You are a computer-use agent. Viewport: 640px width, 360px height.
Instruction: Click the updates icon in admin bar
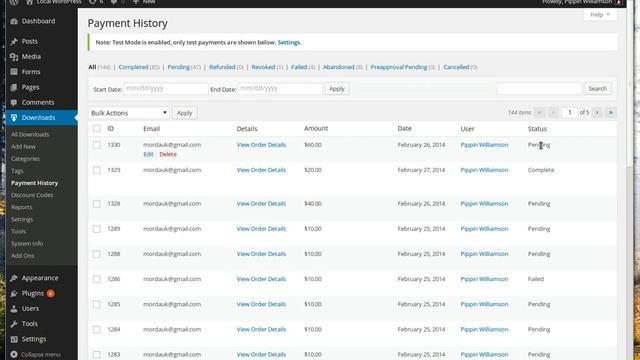(x=93, y=2)
